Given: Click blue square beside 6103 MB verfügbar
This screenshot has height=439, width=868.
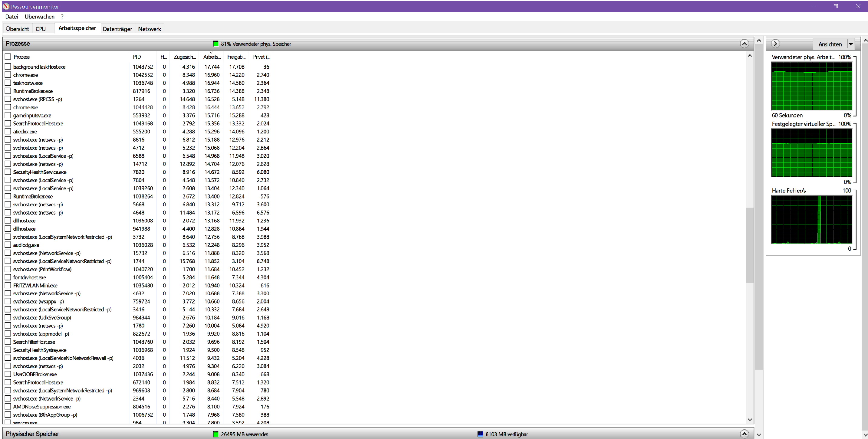Looking at the screenshot, I should (x=480, y=434).
